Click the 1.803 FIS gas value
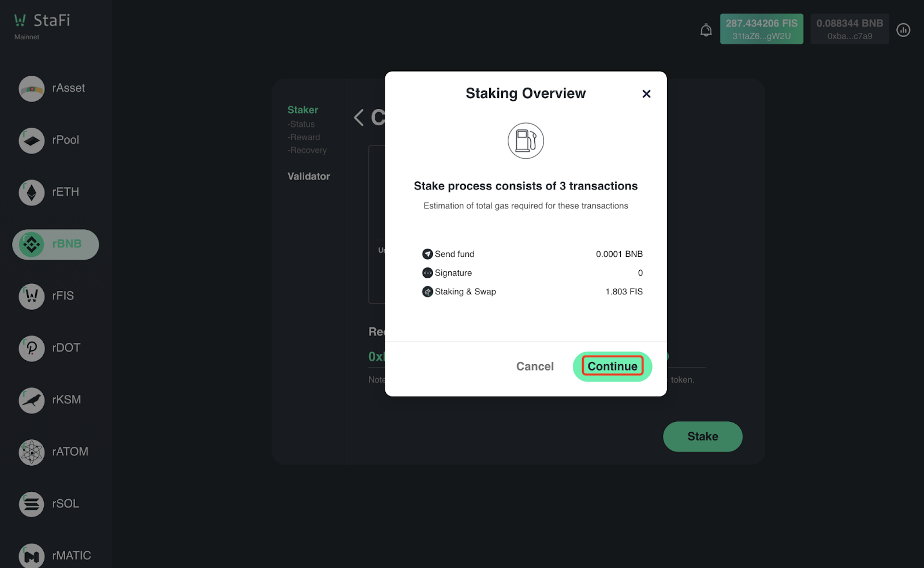The height and width of the screenshot is (568, 924). pos(624,292)
